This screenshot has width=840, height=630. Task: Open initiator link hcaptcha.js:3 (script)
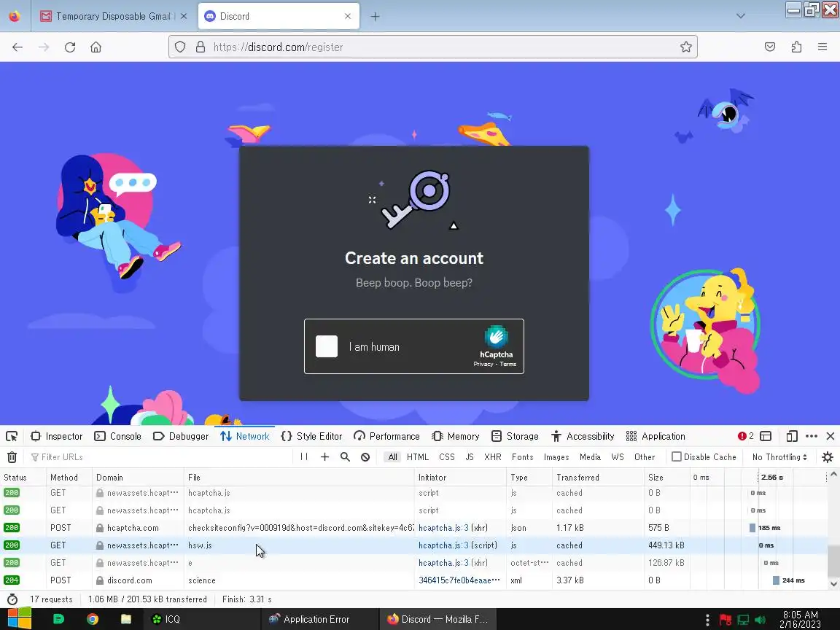point(457,545)
